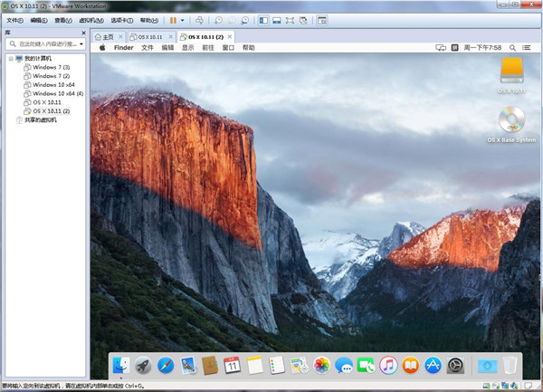Open Maps icon in Dock
Viewport: 543px width, 392px height.
coord(300,366)
